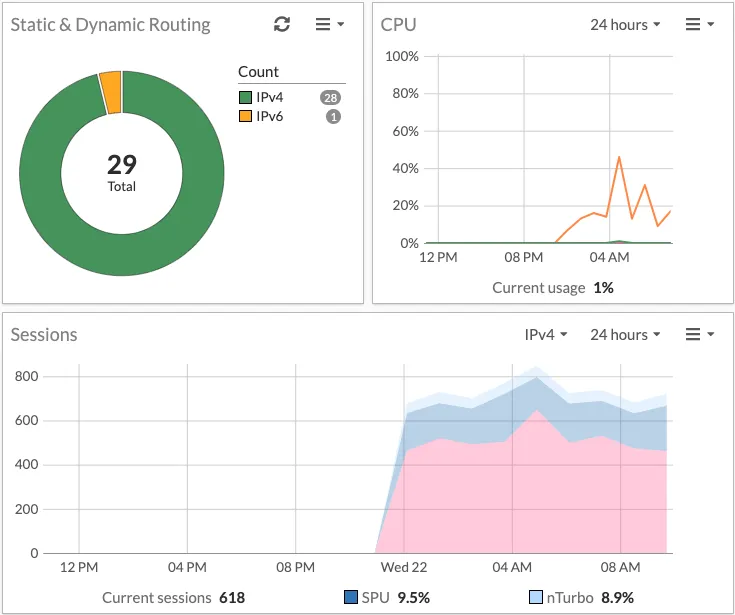The width and height of the screenshot is (735, 615).
Task: Click the Static & Dynamic Routing title
Action: tap(111, 25)
